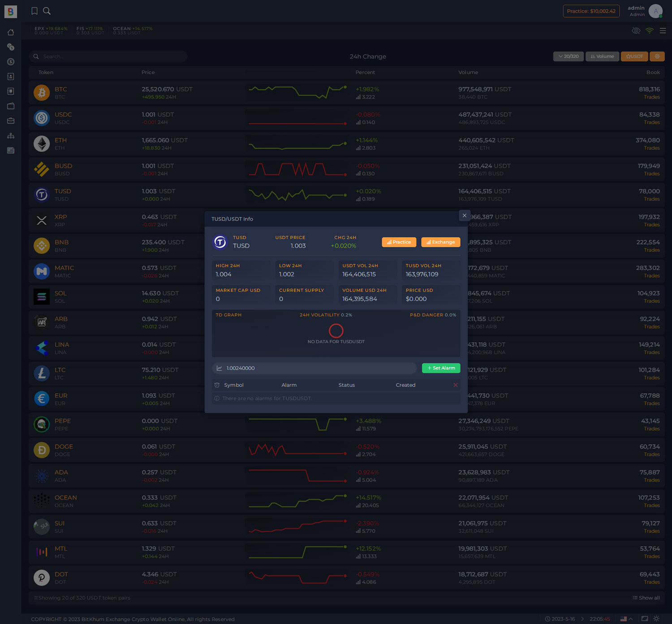Click the Show all link

(646, 598)
